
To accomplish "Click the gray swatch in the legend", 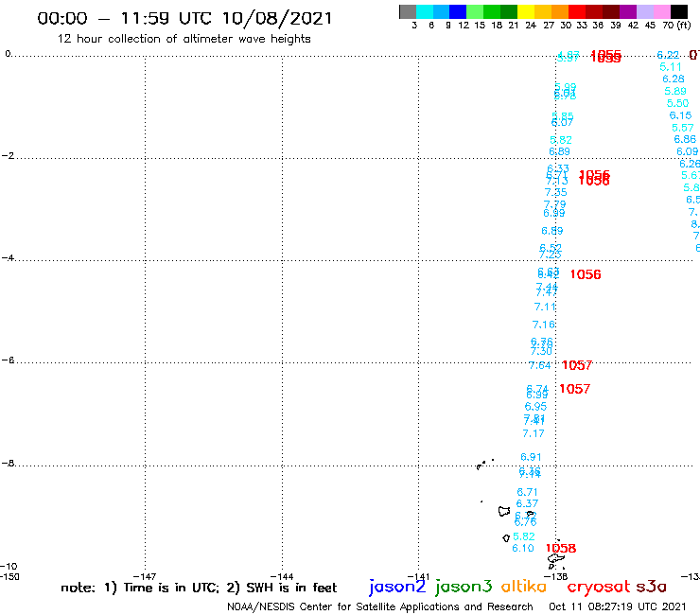I will click(408, 11).
